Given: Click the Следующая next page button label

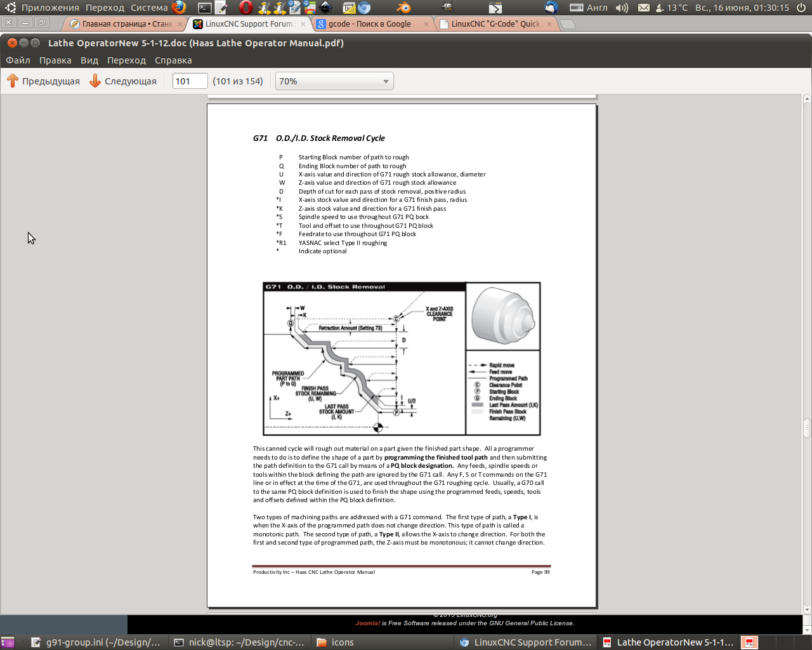Looking at the screenshot, I should click(131, 81).
